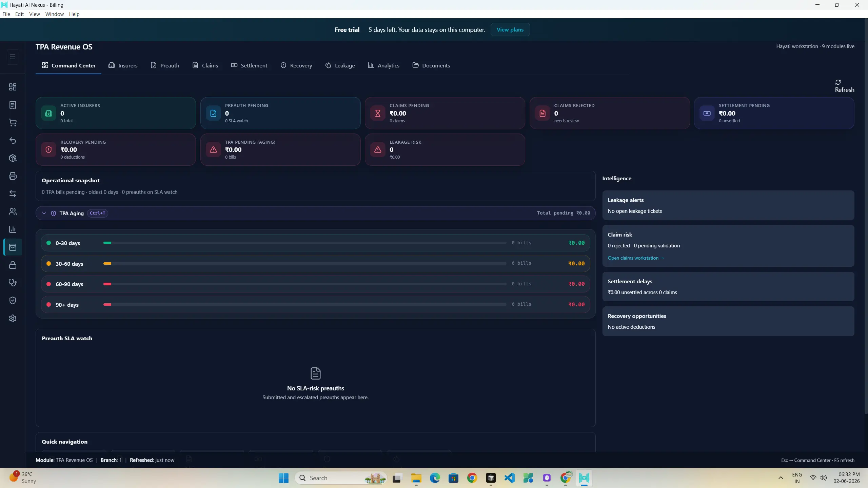Viewport: 868px width, 488px height.
Task: Open the settings gear sidebar icon
Action: click(x=13, y=319)
